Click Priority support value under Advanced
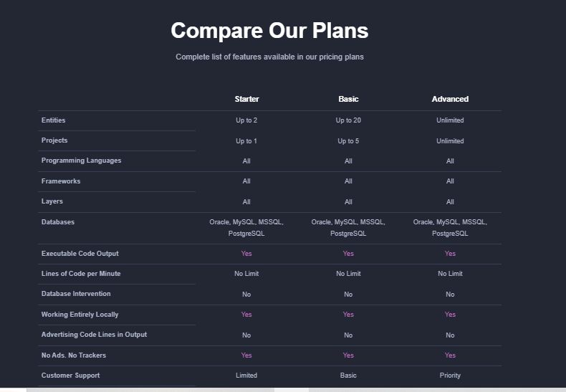Image resolution: width=566 pixels, height=392 pixels. (450, 376)
